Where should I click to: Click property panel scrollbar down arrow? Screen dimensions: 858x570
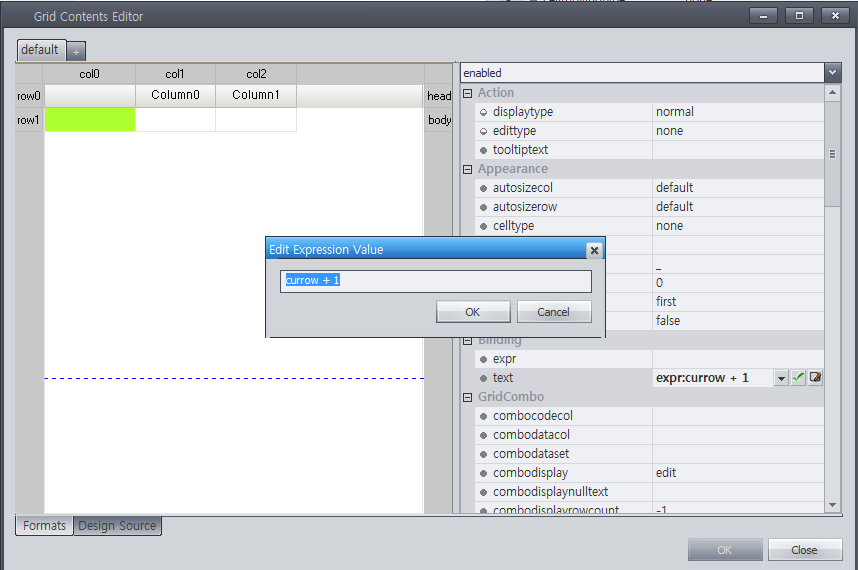coord(832,505)
